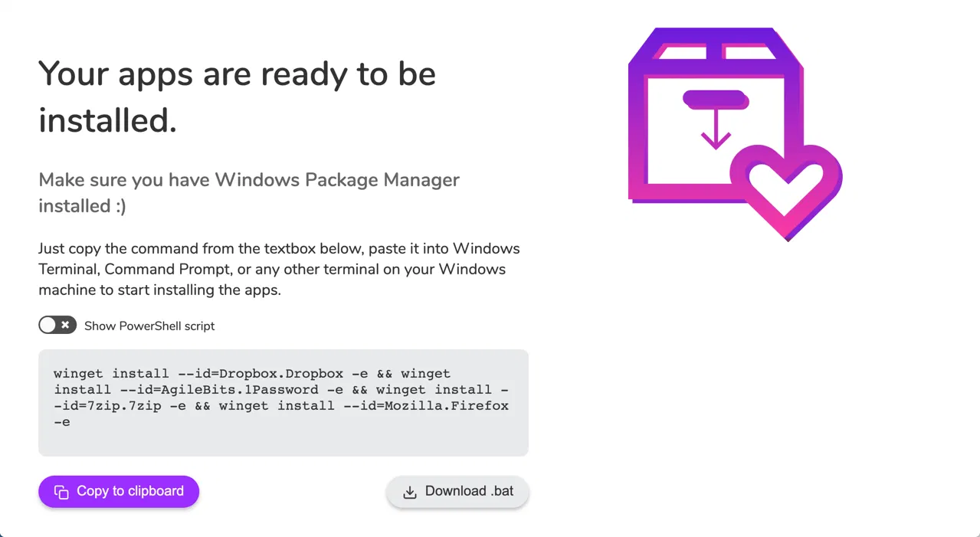Click the pill-shaped slot on the package illustration
The image size is (980, 537).
point(715,99)
